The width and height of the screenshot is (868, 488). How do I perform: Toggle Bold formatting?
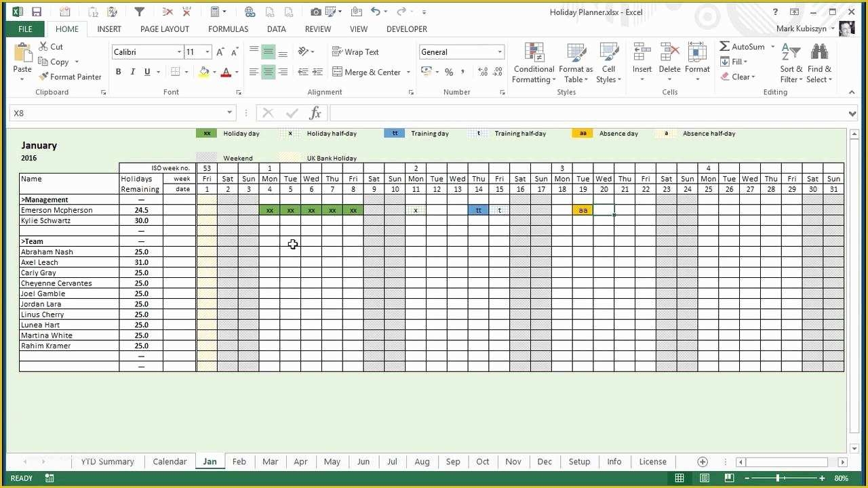(x=118, y=72)
